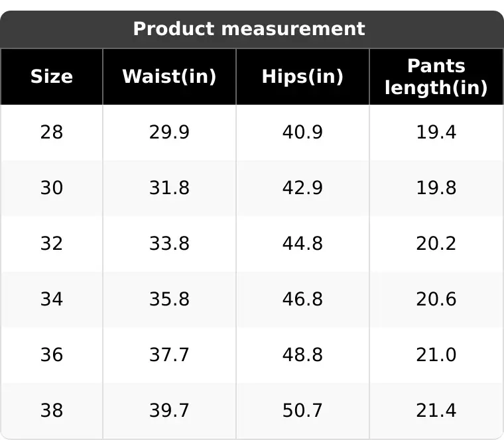The width and height of the screenshot is (504, 440).
Task: Click the size 36 row label
Action: point(52,355)
